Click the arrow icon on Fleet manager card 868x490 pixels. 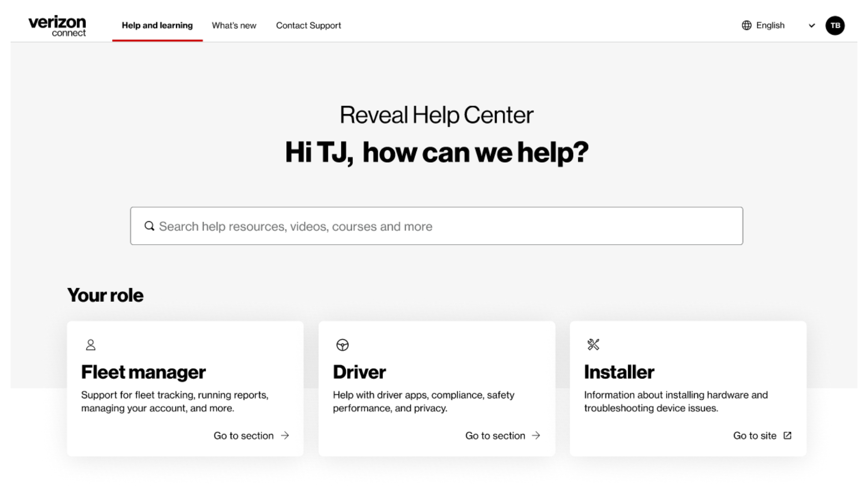coord(285,435)
